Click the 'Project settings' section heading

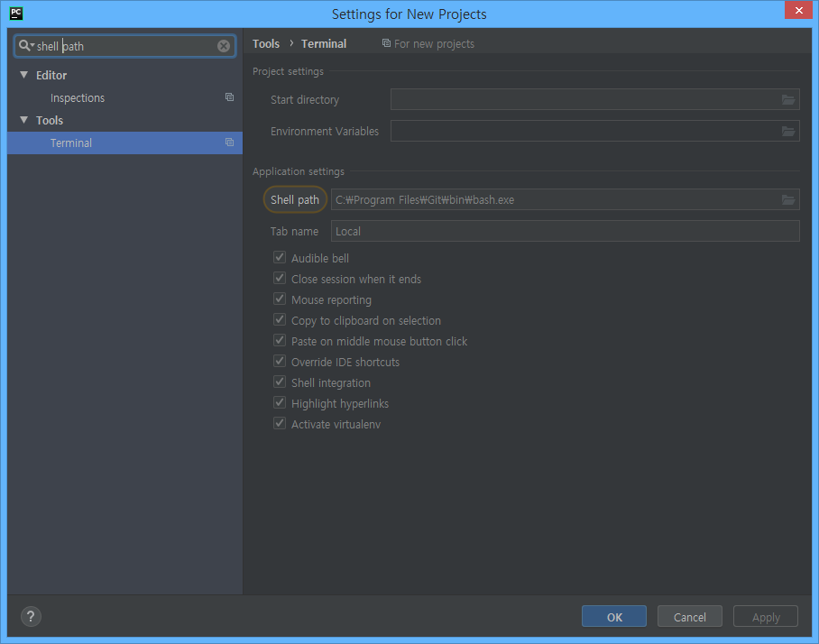(288, 71)
